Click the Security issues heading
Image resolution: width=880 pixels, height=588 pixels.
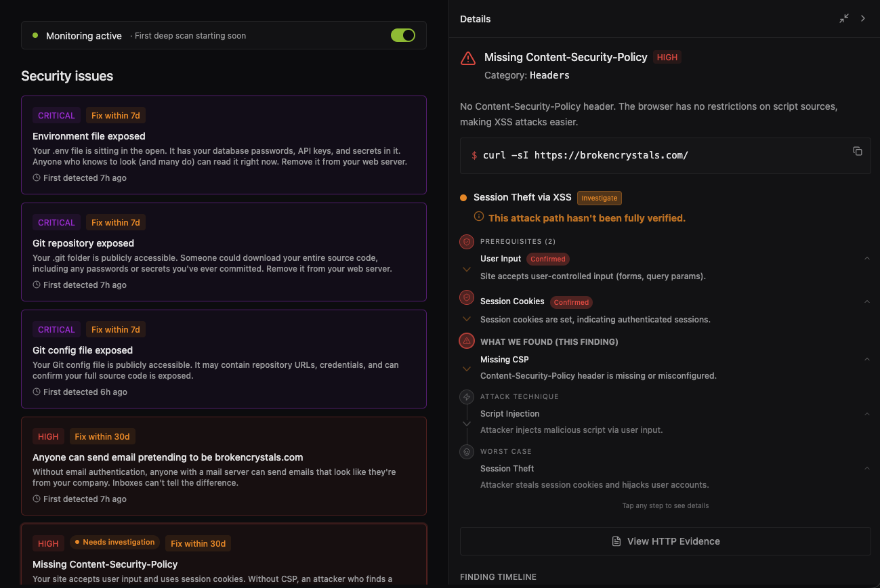click(x=67, y=76)
